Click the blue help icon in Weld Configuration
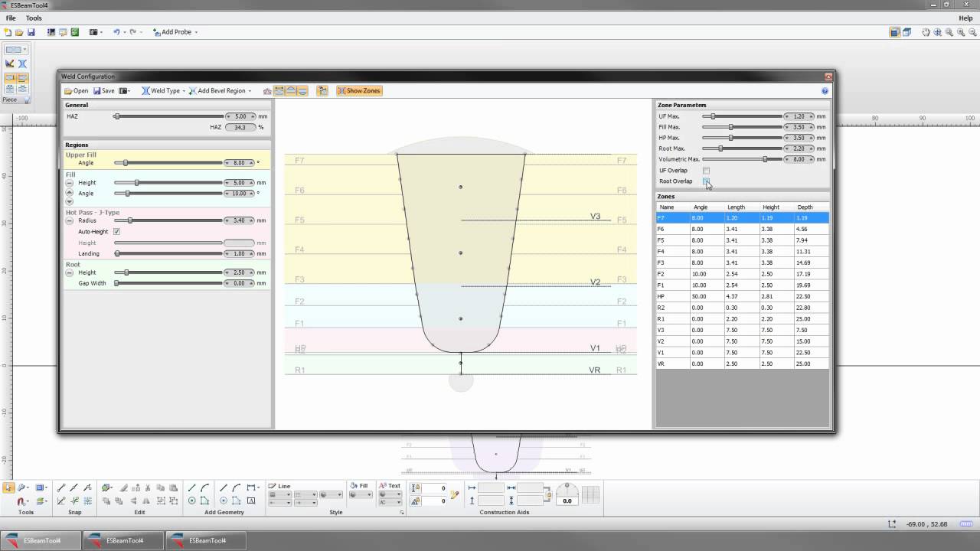980x551 pixels. click(x=825, y=90)
